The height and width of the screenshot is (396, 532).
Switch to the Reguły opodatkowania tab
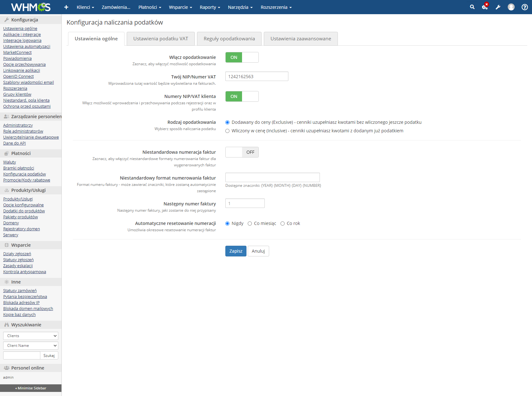[x=229, y=38]
